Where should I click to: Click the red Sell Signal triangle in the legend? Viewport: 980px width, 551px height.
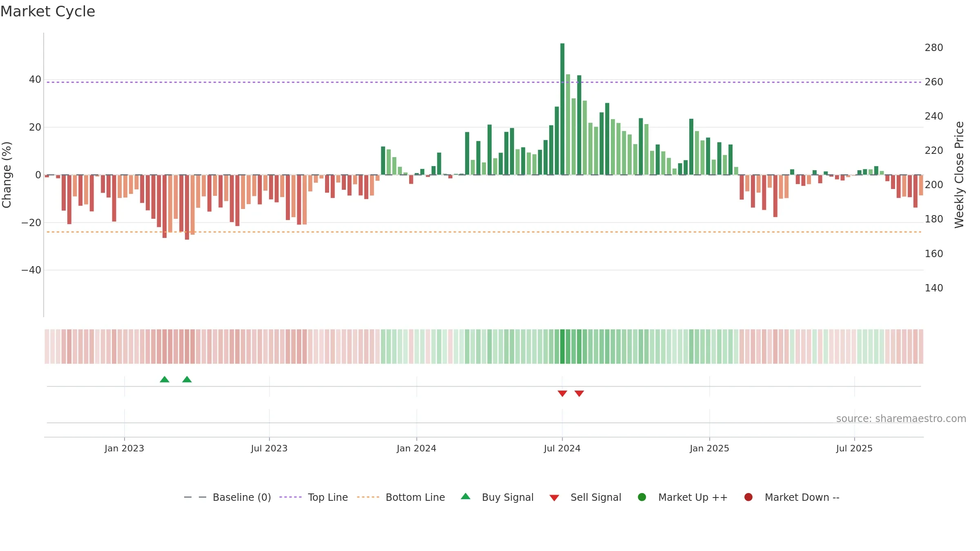tap(554, 498)
